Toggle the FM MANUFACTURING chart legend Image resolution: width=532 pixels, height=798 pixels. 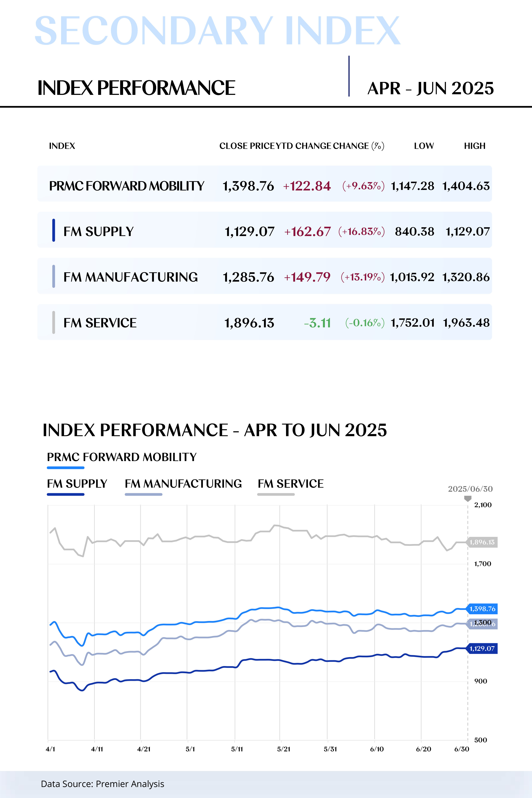pos(183,484)
